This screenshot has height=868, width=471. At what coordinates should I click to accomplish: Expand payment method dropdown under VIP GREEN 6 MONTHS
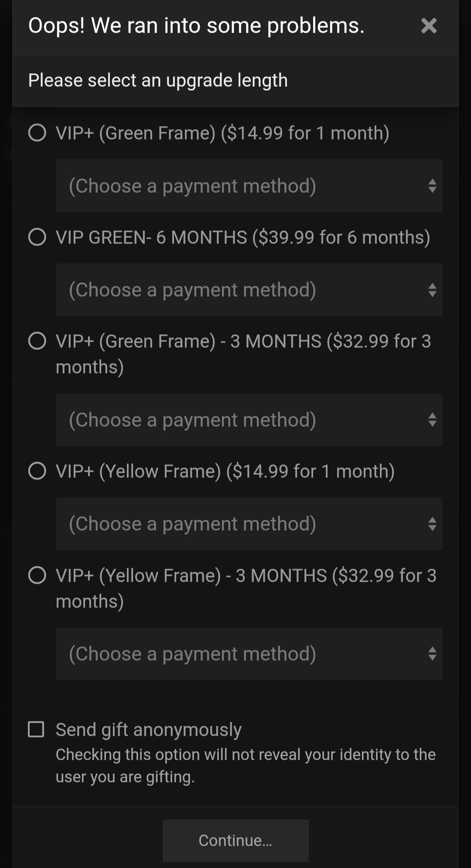coord(249,290)
